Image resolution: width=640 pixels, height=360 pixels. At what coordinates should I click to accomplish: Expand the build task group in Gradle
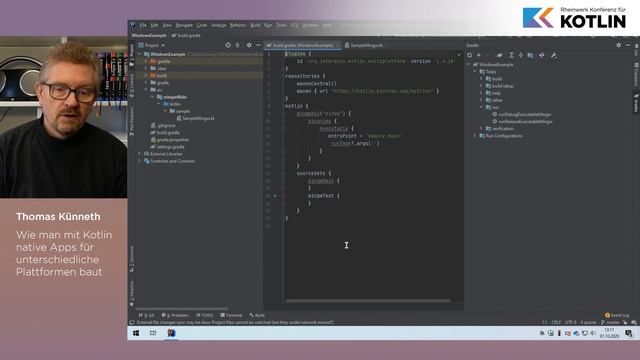click(x=482, y=79)
